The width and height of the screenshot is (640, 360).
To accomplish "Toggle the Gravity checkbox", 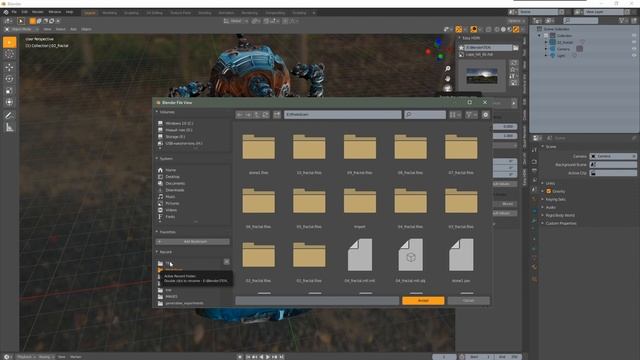I will click(549, 191).
